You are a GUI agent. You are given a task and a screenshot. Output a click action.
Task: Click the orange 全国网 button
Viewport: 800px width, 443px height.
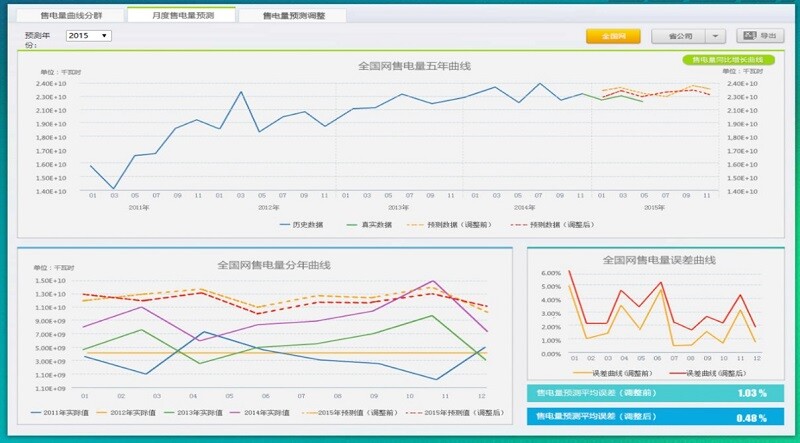[613, 36]
